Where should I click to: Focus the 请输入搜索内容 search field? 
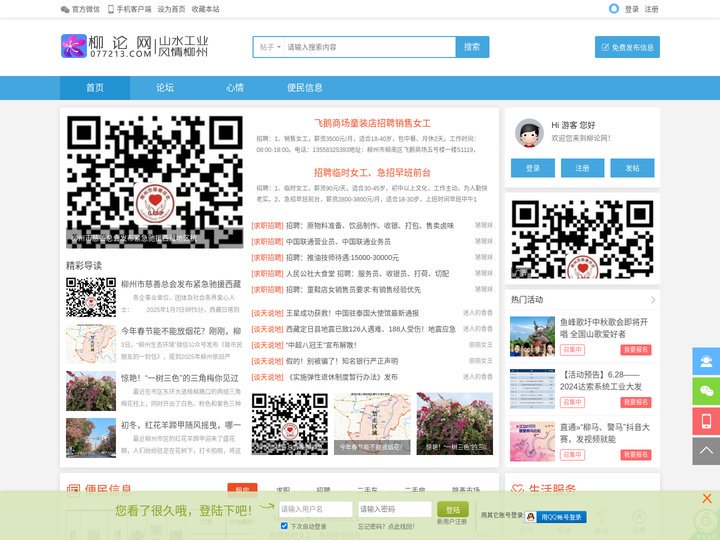coord(370,47)
